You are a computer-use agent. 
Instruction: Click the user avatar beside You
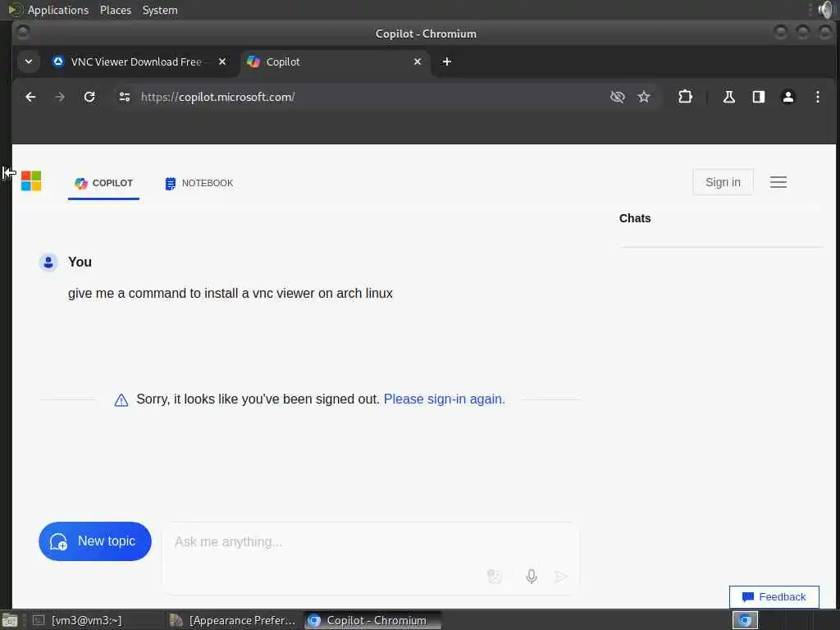[48, 262]
